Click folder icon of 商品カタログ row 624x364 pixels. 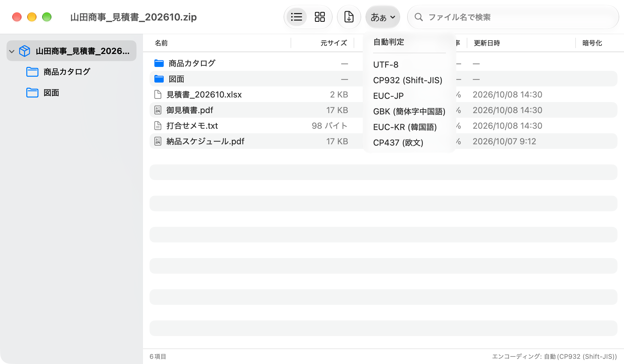[x=159, y=63]
